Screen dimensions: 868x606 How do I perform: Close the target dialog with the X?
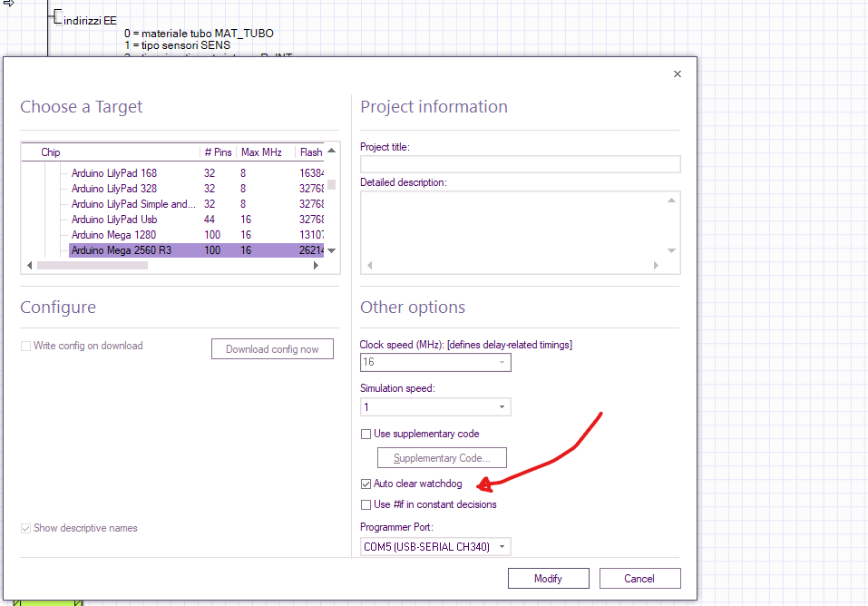pos(677,73)
